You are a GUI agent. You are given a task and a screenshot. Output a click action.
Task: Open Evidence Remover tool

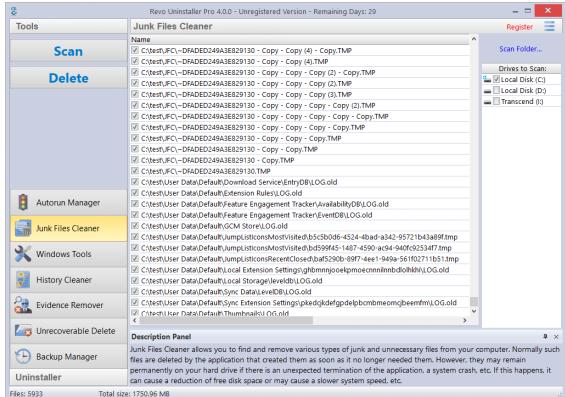[x=68, y=305]
